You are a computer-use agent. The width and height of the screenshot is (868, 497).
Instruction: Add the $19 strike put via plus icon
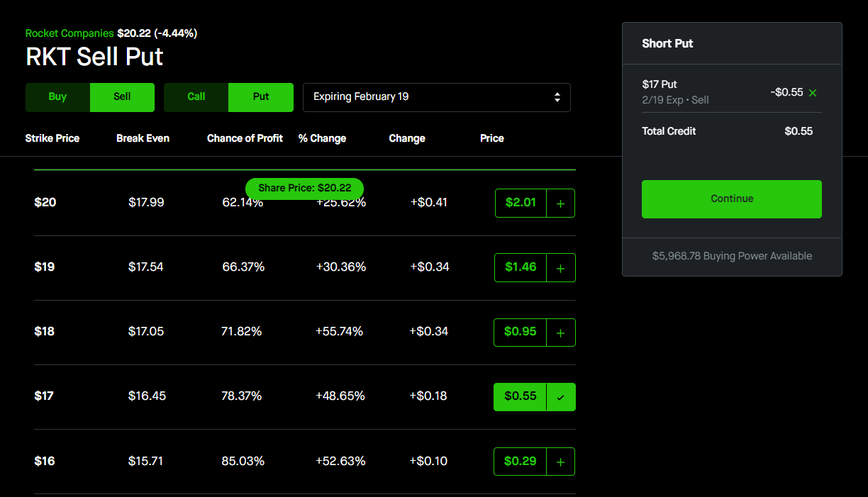pyautogui.click(x=560, y=268)
